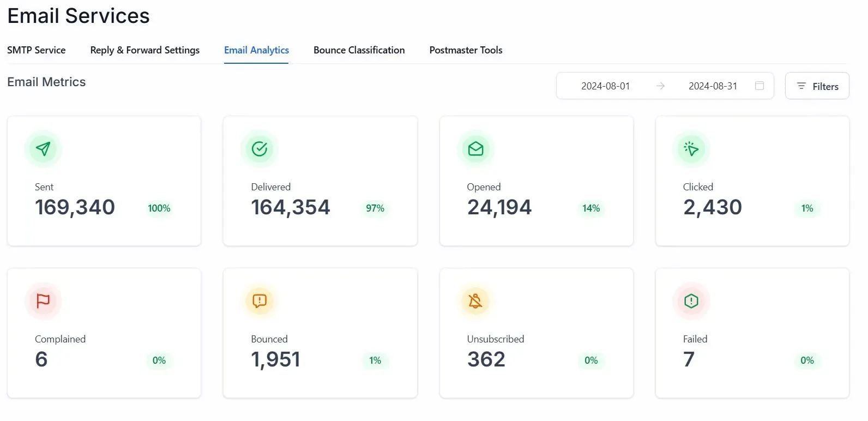Click the Opened label text
Screen dimensions: 868x421
(484, 187)
